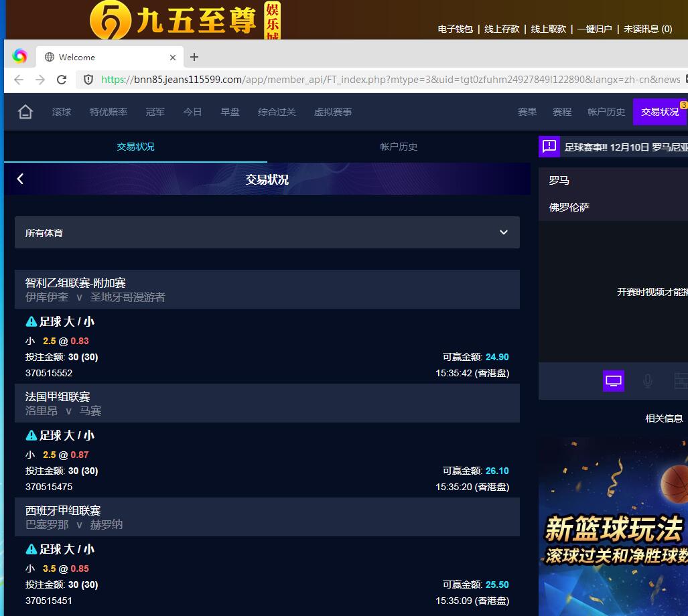Viewport: 688px width, 616px height.
Task: Click the winnable amount 25.50
Action: 497,585
